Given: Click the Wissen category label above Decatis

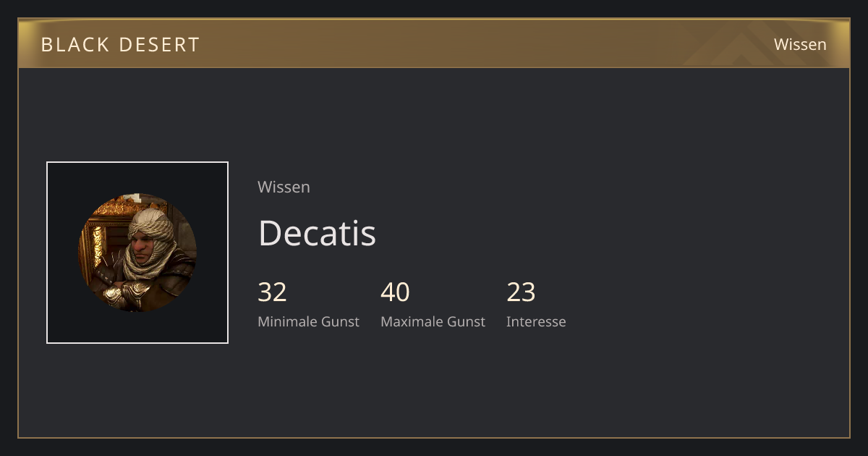Looking at the screenshot, I should (284, 187).
